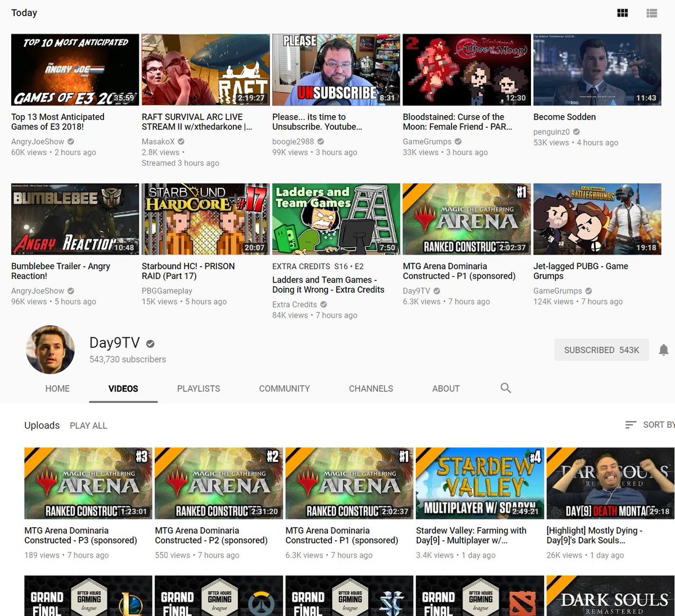Toggle notification bell for Day9TV
Image resolution: width=675 pixels, height=616 pixels.
coord(664,350)
